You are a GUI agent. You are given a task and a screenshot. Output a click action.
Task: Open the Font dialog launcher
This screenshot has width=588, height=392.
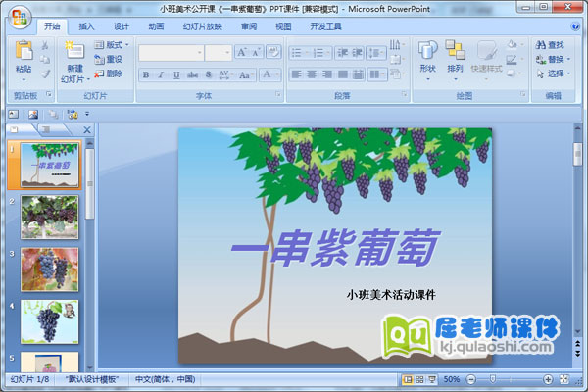pyautogui.click(x=278, y=94)
